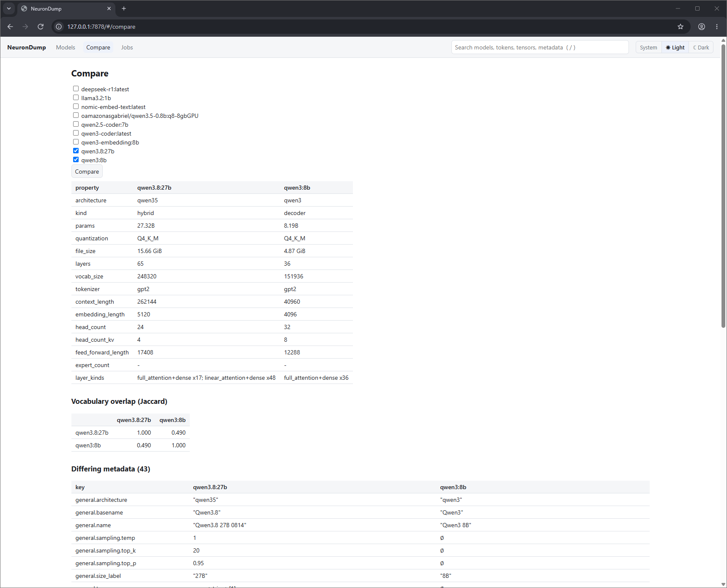This screenshot has width=727, height=588.
Task: Click the Compare button below model list
Action: pos(87,171)
